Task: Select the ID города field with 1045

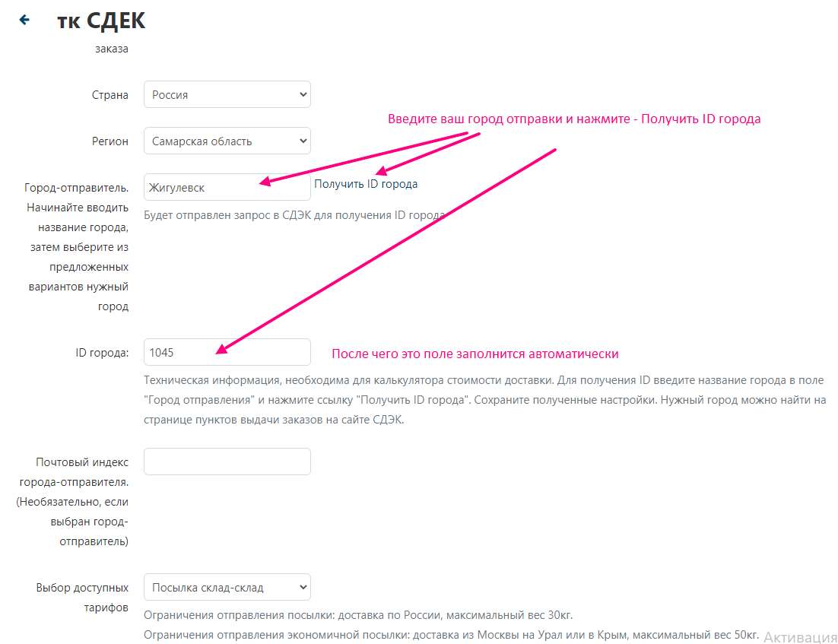Action: [x=227, y=352]
